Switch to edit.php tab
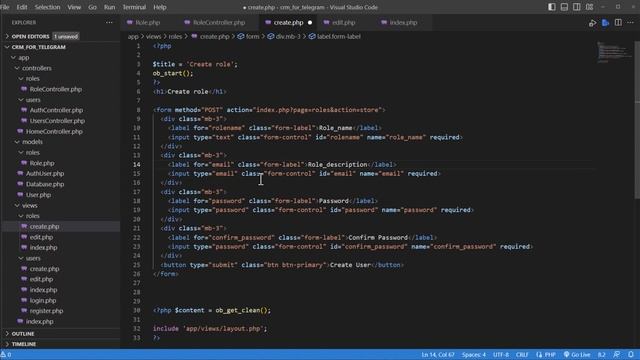This screenshot has width=640, height=360. [343, 22]
